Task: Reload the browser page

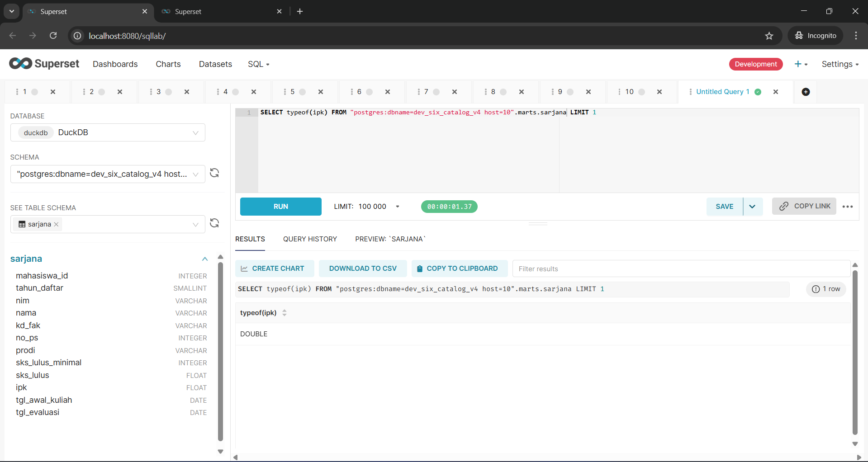Action: [53, 36]
